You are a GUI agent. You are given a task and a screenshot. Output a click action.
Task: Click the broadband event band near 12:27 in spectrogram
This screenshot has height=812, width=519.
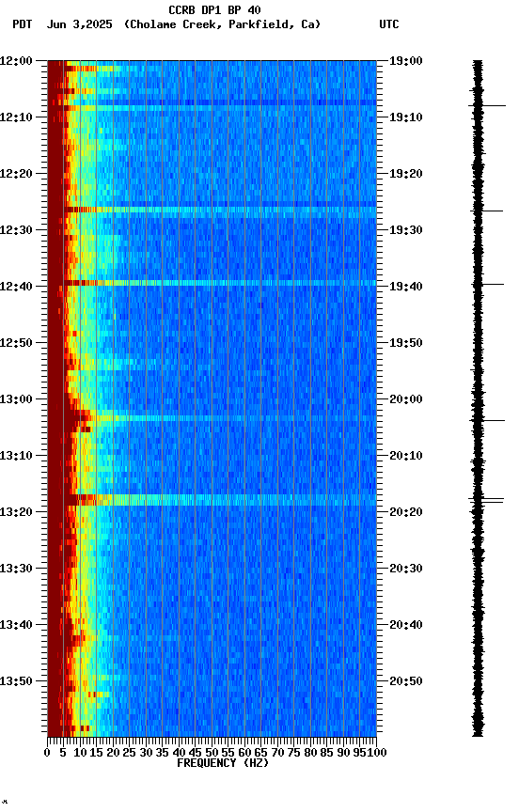[212, 210]
